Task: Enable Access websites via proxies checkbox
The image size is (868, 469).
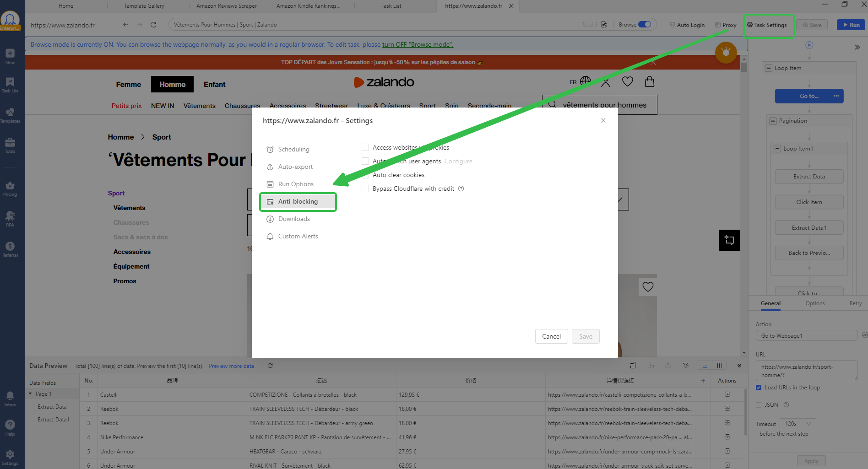Action: pos(365,147)
